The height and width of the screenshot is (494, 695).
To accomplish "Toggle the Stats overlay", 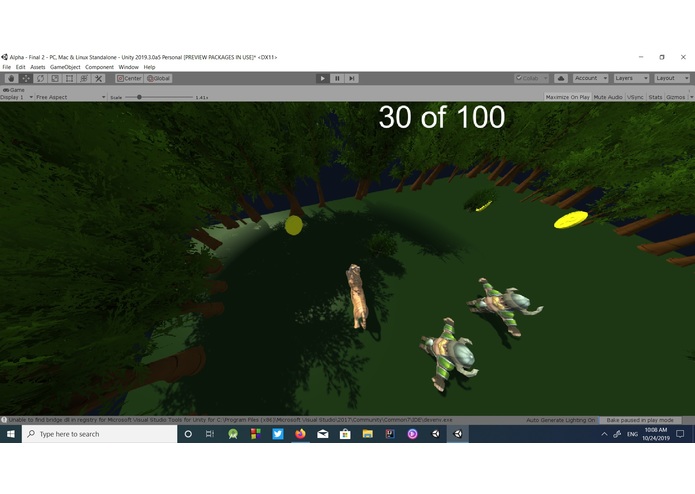I will coord(655,97).
